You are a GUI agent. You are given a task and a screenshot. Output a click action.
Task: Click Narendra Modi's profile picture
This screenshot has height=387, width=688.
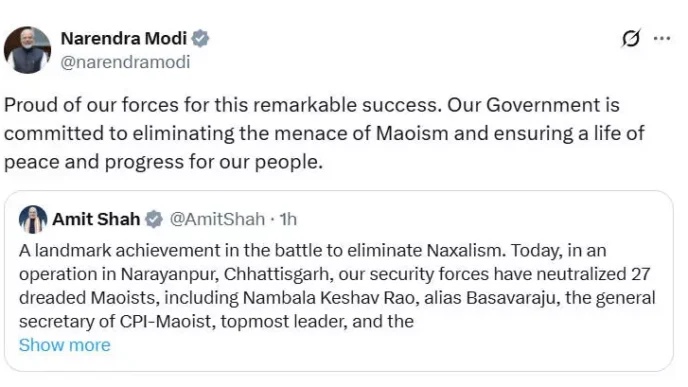pos(28,50)
